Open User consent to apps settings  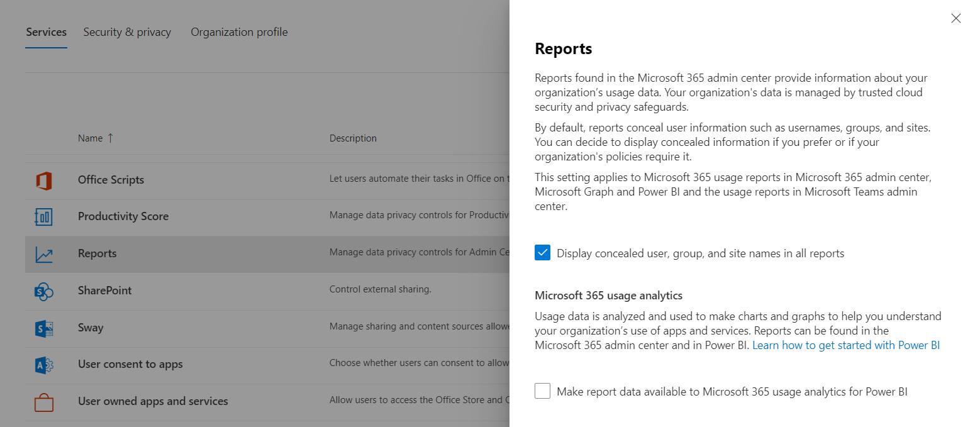coord(130,364)
